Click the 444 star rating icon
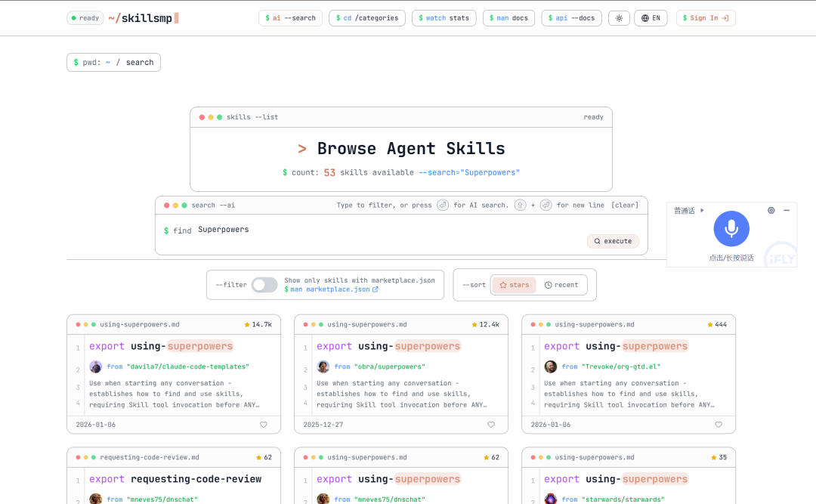 [x=709, y=324]
